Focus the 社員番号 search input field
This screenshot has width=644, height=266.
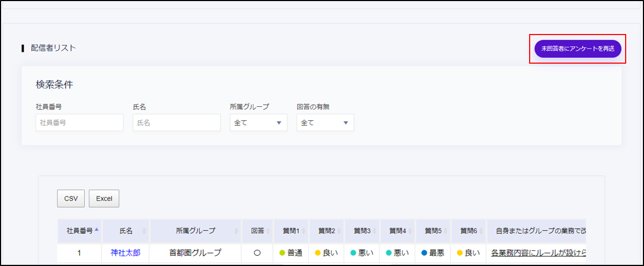tap(80, 122)
